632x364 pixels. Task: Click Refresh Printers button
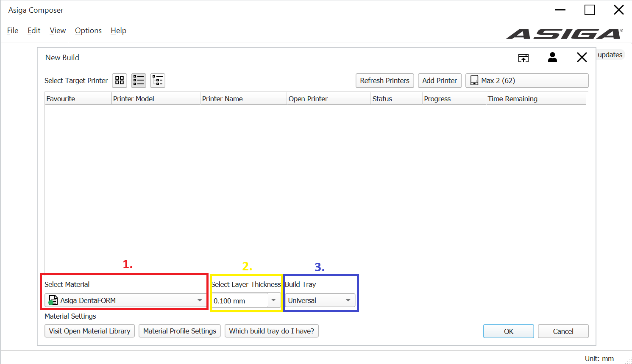tap(385, 81)
